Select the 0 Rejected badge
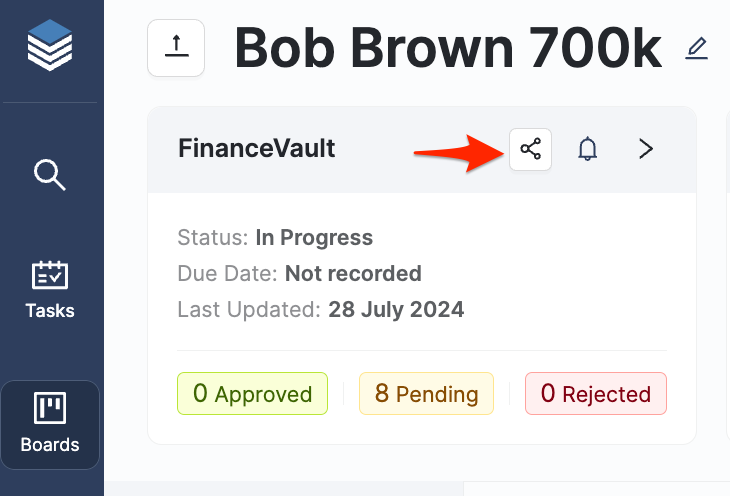The image size is (730, 496). 595,393
